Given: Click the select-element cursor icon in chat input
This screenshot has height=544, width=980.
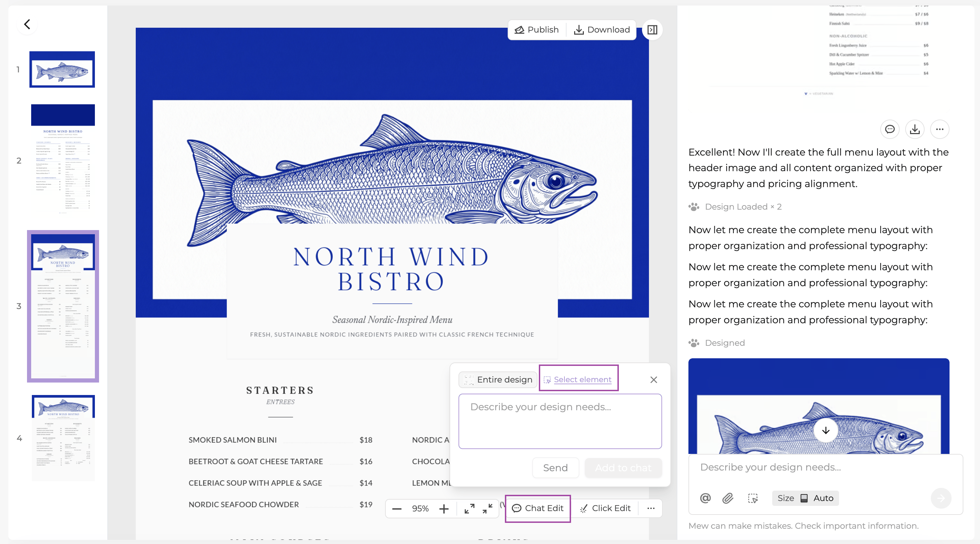Looking at the screenshot, I should [752, 498].
